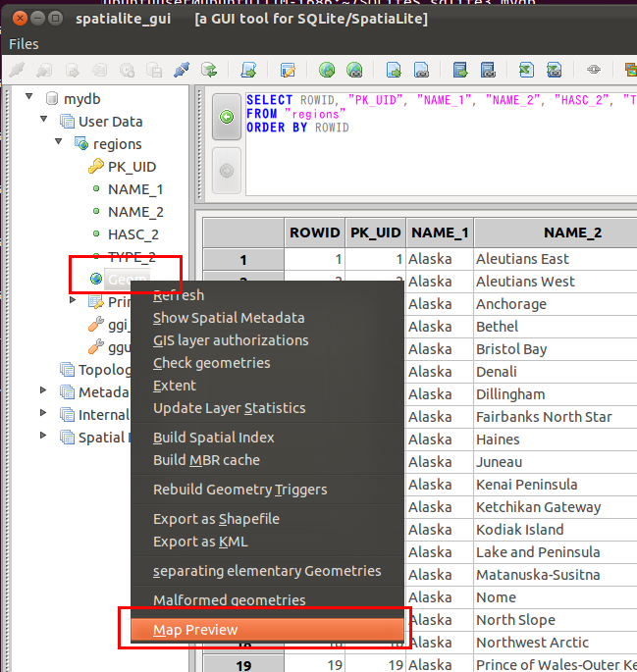Screen dimensions: 637x672
Task: Select the HASC_2 column in tree
Action: coord(133,234)
